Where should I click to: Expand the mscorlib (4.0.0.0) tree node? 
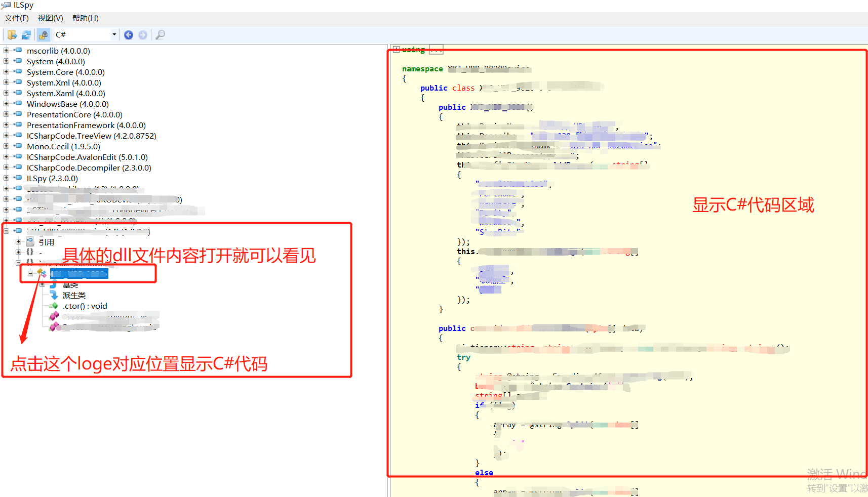point(5,51)
